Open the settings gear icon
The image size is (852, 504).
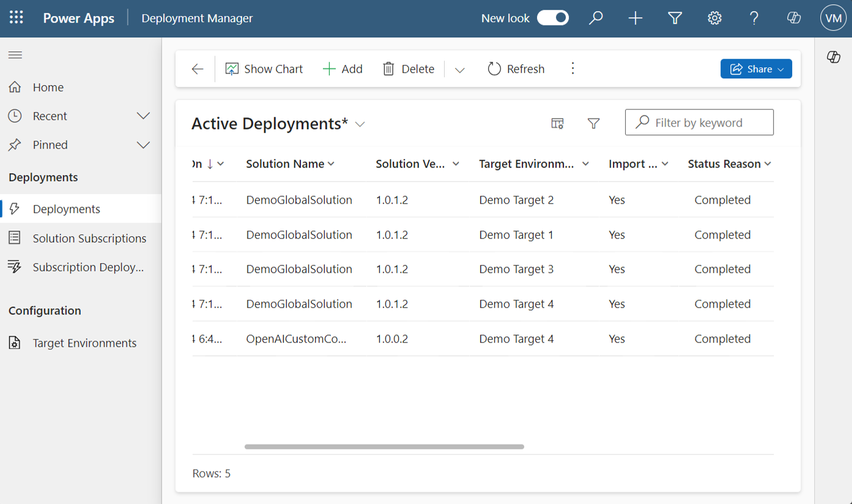tap(714, 18)
